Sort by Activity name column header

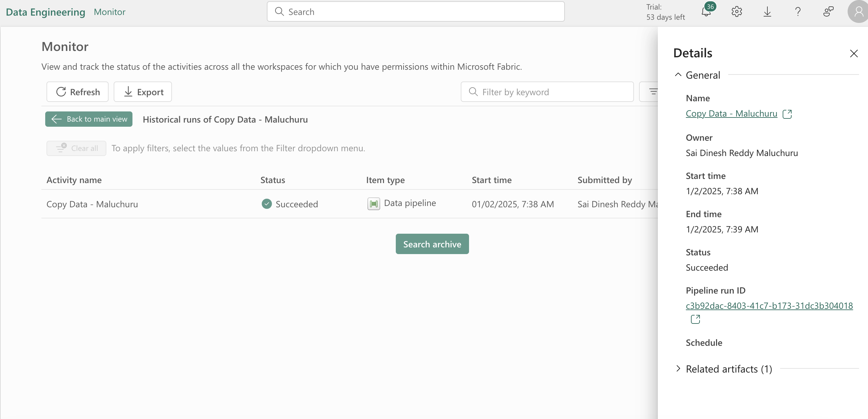coord(74,180)
